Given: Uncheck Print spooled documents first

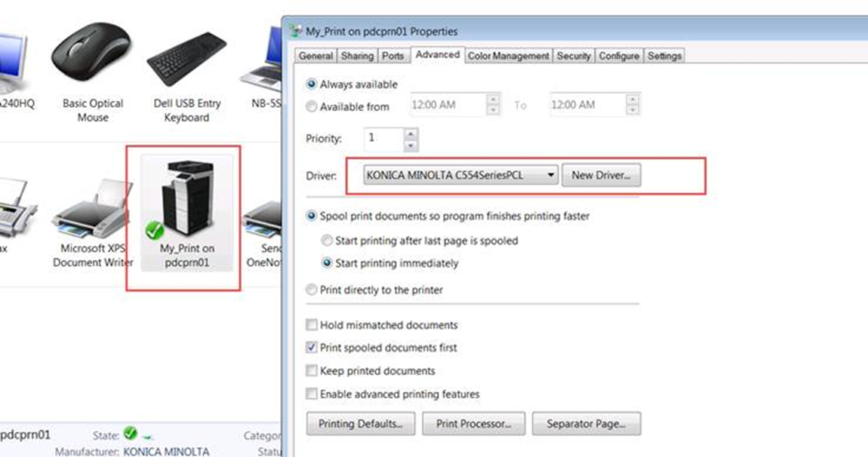Looking at the screenshot, I should [x=311, y=348].
